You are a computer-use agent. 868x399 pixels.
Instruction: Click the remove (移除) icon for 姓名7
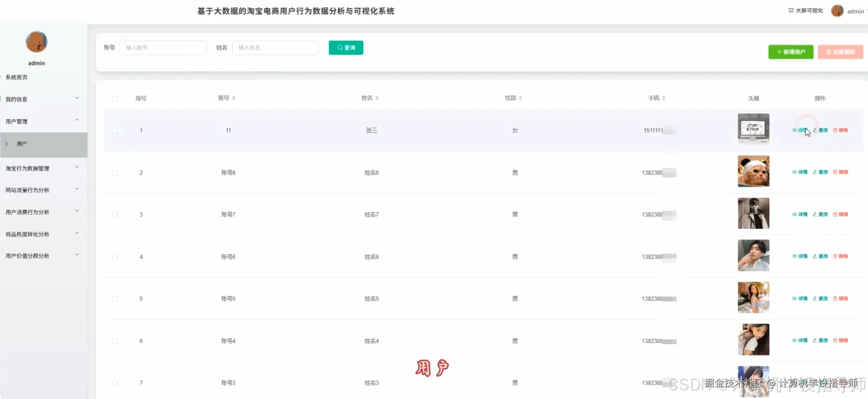tap(841, 214)
